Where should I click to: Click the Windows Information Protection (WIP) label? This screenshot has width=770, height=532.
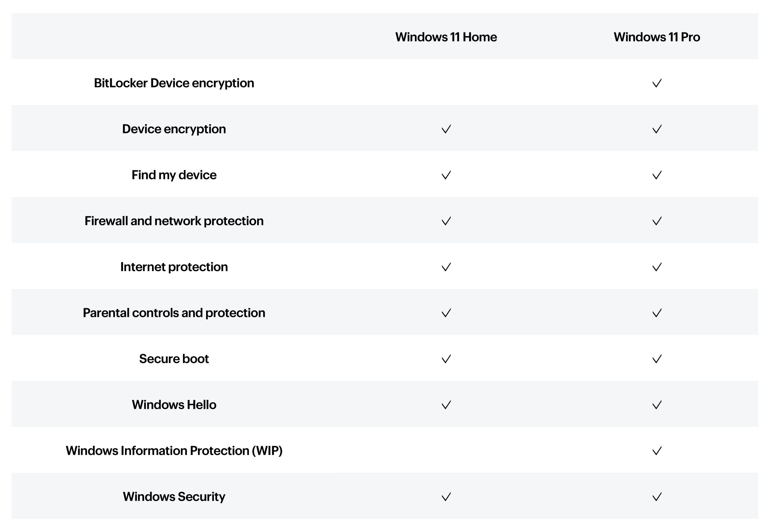174,451
